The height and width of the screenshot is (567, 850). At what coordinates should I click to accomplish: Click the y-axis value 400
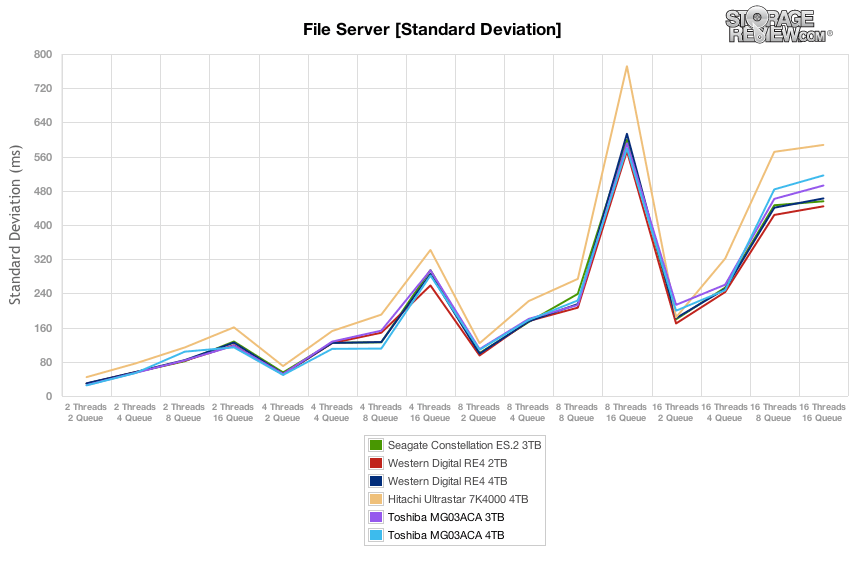[43, 225]
